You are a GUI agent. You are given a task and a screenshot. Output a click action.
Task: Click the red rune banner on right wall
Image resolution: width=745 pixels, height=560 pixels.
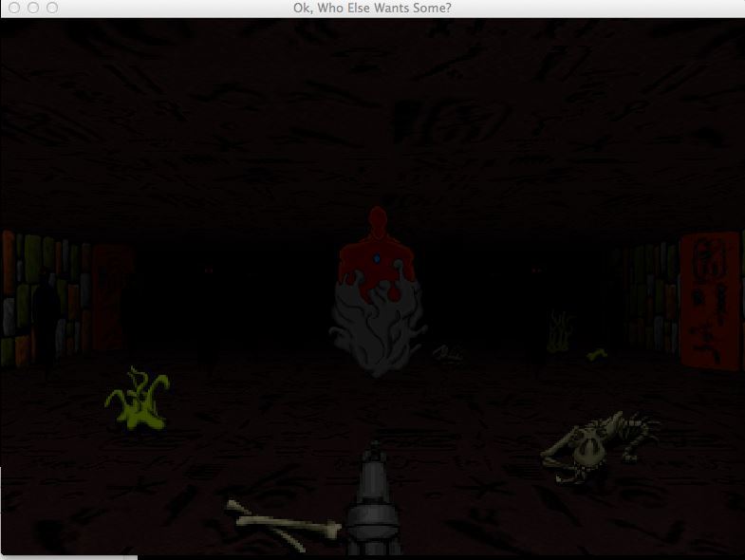(x=712, y=299)
